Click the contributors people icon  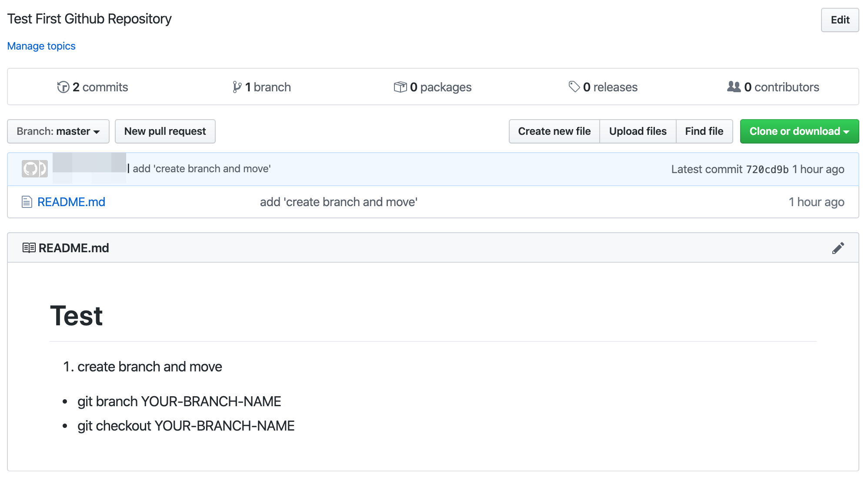734,87
